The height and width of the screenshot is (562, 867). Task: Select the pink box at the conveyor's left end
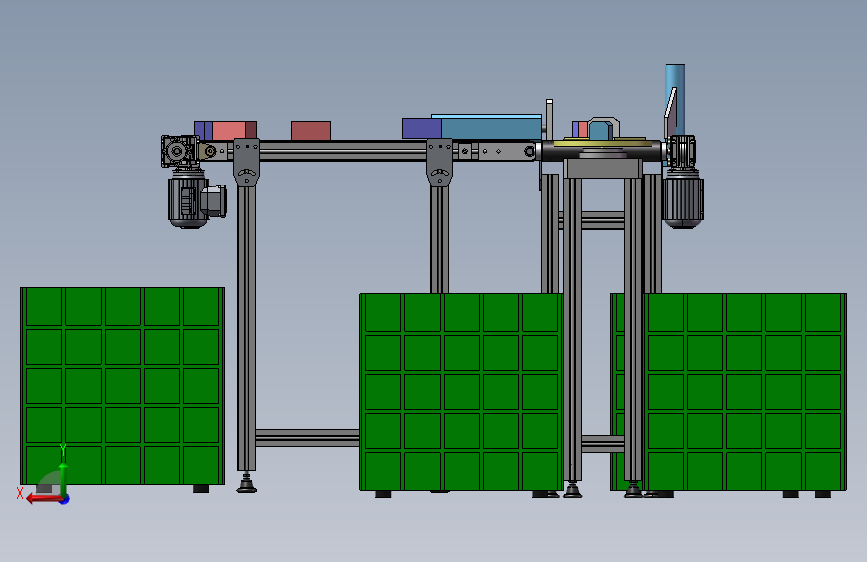pyautogui.click(x=228, y=131)
